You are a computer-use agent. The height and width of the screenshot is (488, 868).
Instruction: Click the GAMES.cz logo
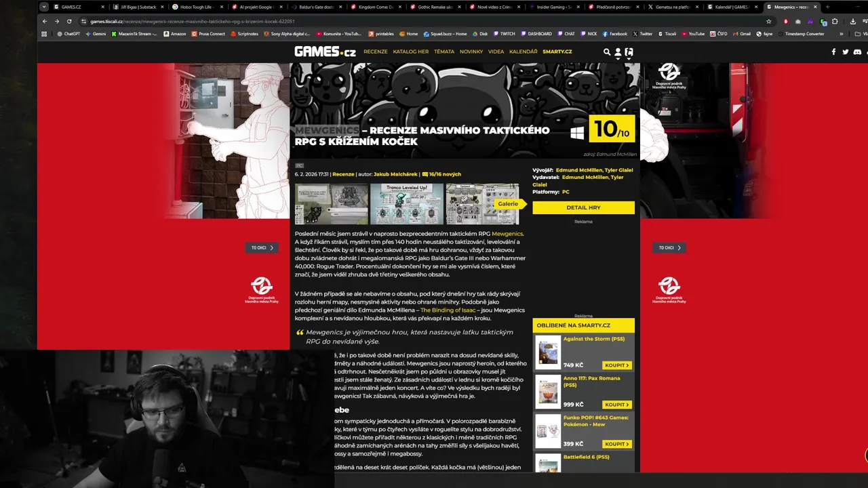(x=325, y=52)
